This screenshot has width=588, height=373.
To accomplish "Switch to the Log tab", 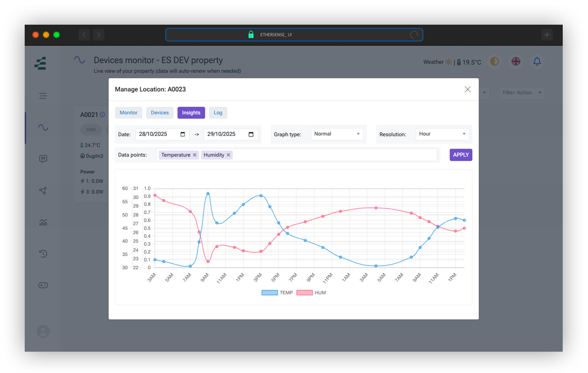I will 218,112.
